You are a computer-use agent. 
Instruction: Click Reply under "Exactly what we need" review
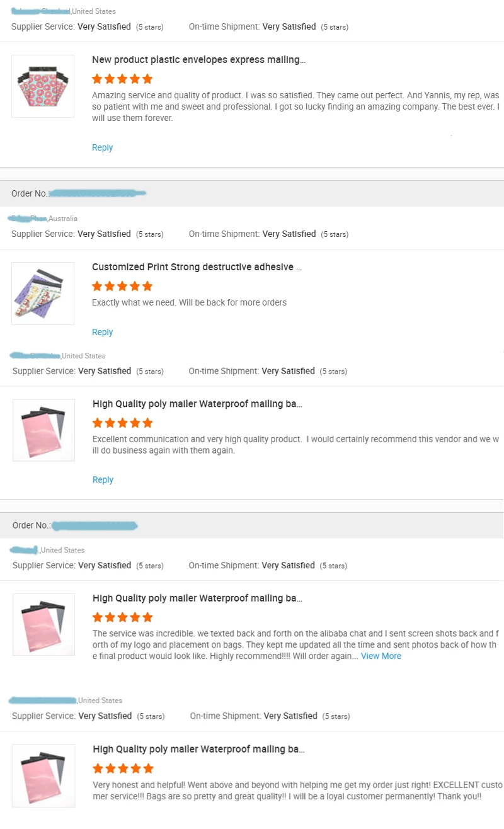click(x=102, y=332)
